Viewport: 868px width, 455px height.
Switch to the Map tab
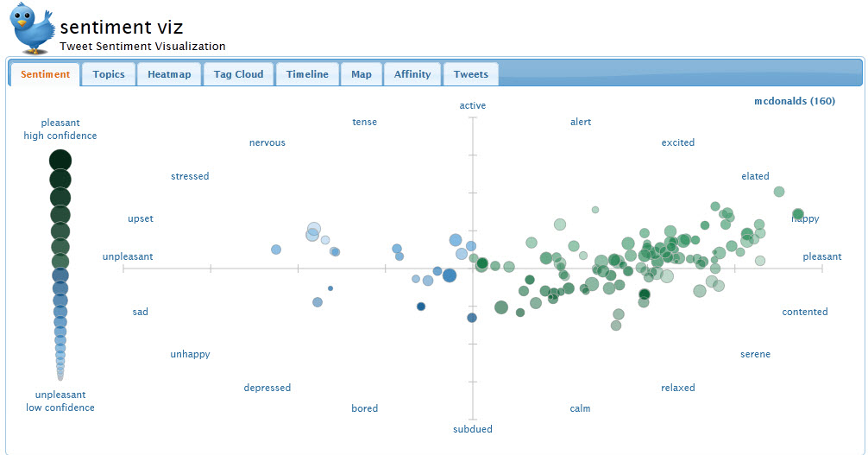[362, 74]
